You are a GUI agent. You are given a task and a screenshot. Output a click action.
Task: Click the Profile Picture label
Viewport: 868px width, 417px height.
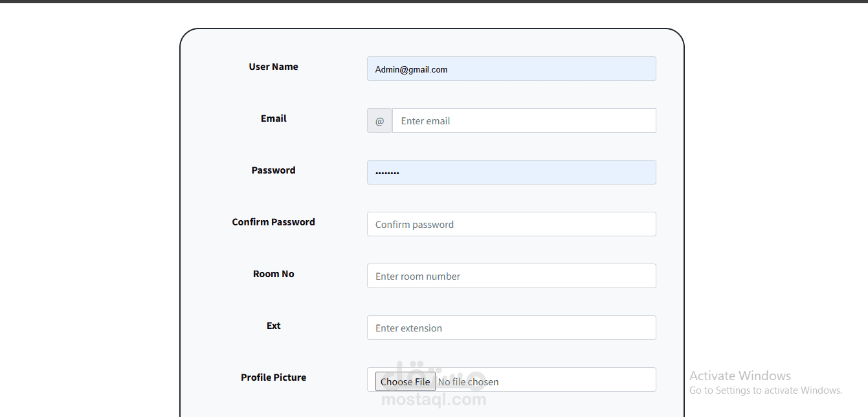tap(273, 378)
